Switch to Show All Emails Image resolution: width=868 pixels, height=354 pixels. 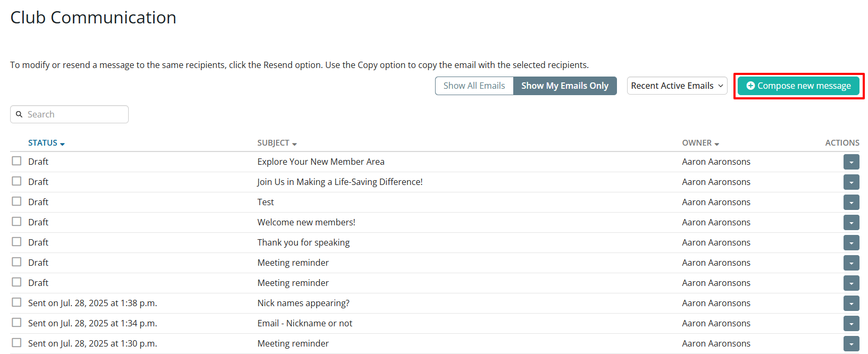[474, 86]
